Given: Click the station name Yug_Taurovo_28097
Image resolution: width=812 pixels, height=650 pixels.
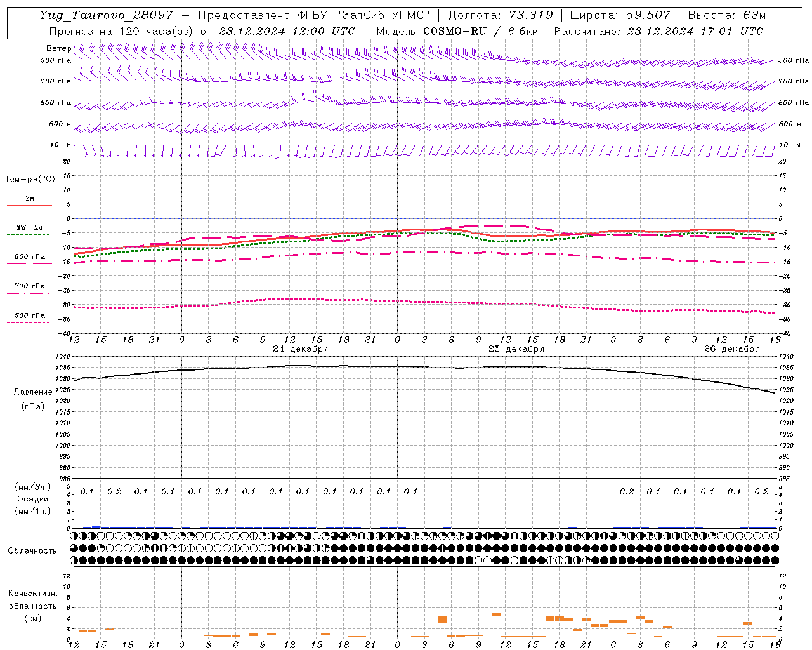Looking at the screenshot, I should click(106, 15).
